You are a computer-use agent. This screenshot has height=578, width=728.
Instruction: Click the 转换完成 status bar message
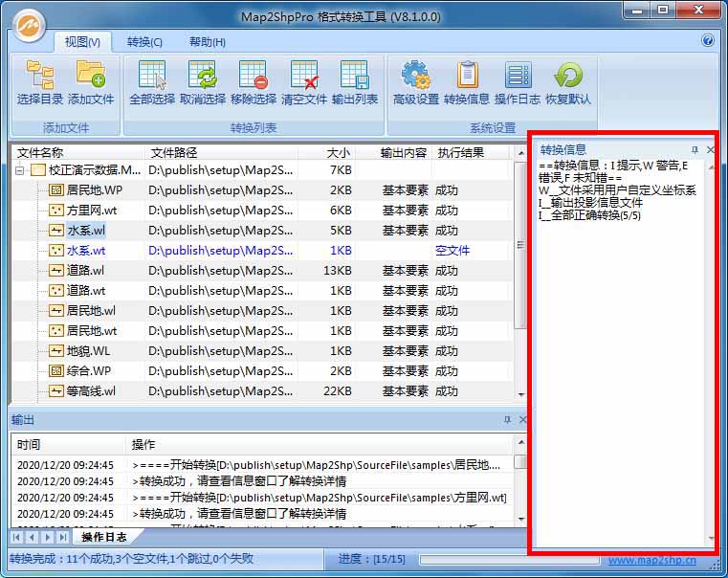pos(131,559)
